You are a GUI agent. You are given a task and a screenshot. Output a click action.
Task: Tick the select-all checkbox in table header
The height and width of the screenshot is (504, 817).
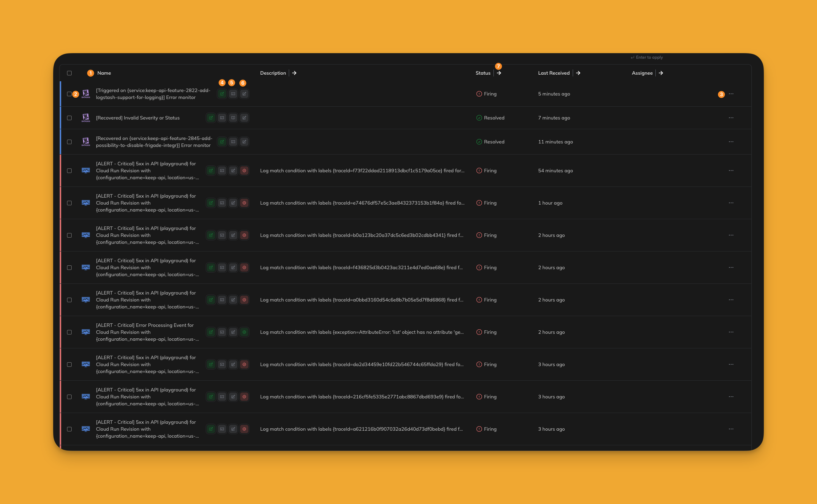point(69,73)
